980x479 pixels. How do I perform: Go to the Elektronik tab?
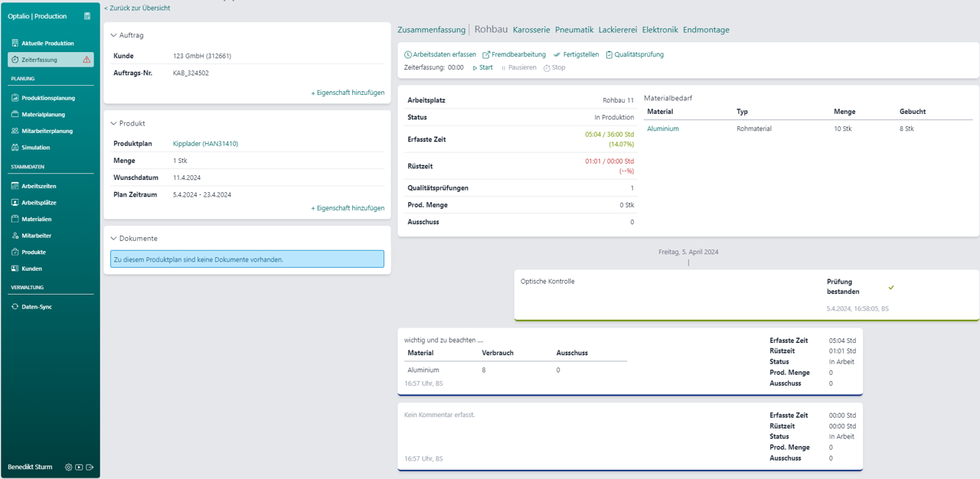(660, 30)
